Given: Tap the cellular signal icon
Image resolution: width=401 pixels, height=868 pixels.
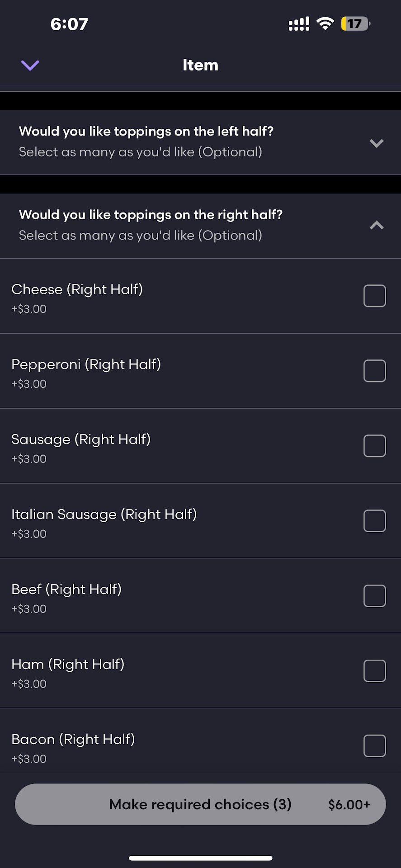Looking at the screenshot, I should tap(299, 24).
